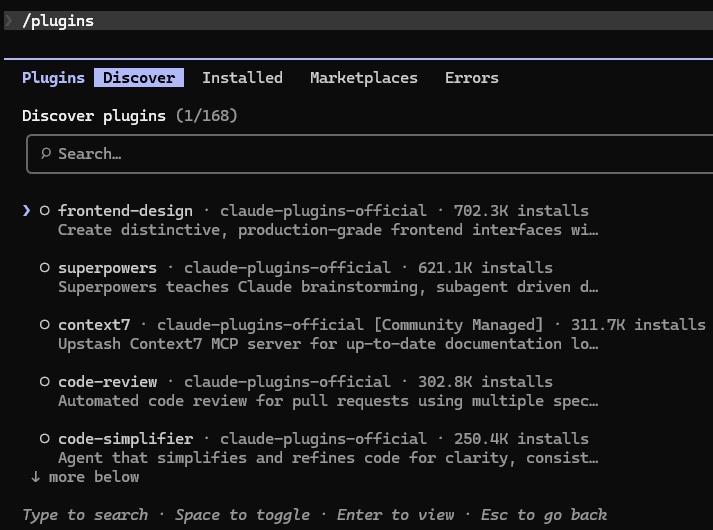Click claude-plugins-official in code-review row
The image size is (713, 530).
(287, 382)
